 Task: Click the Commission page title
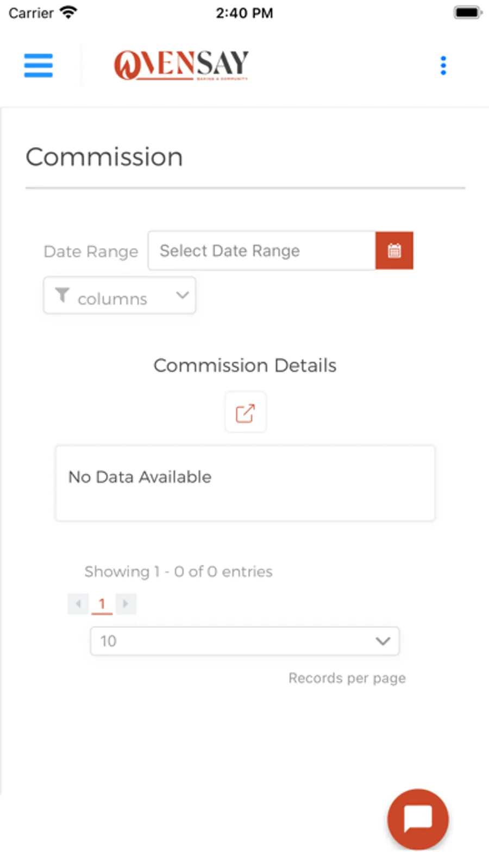pos(104,157)
